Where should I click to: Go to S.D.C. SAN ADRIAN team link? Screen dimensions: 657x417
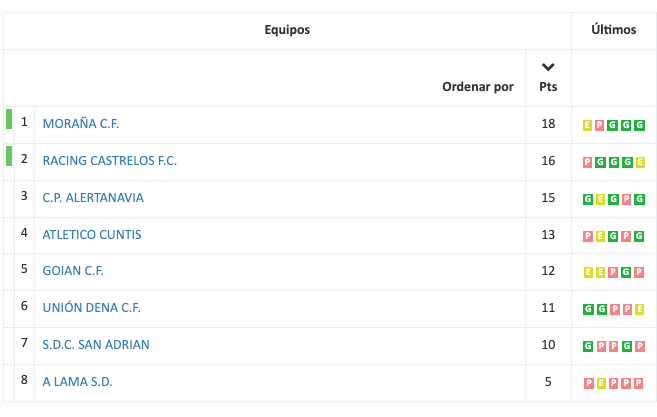96,345
